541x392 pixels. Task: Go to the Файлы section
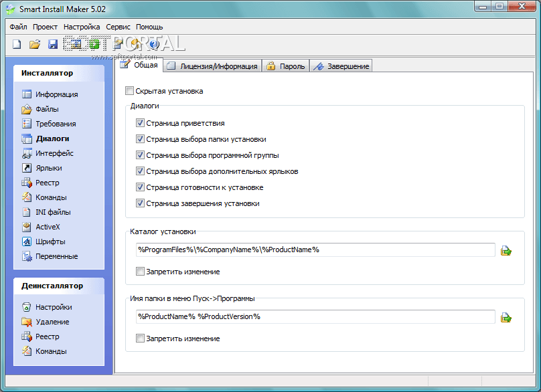(x=40, y=109)
